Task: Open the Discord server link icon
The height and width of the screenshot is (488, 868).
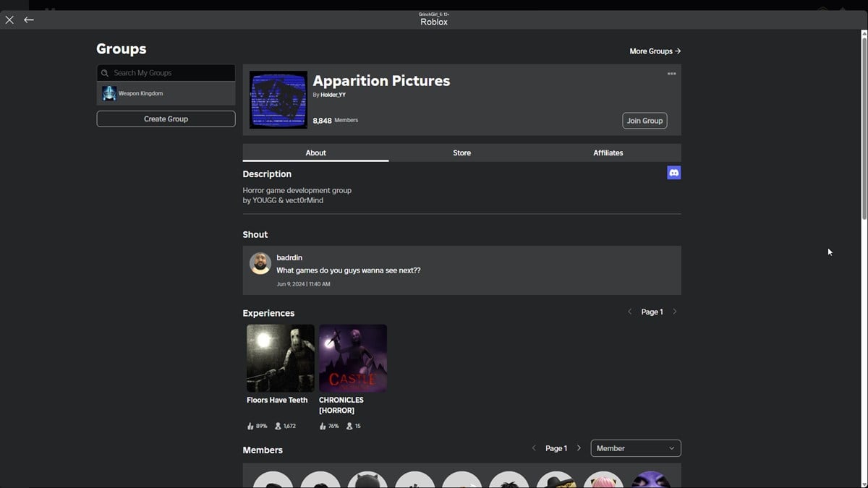Action: point(673,173)
